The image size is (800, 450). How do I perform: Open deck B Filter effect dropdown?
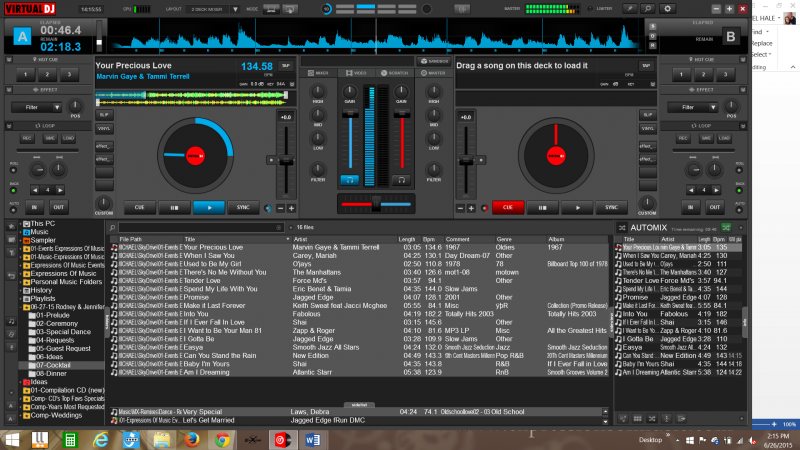click(713, 108)
